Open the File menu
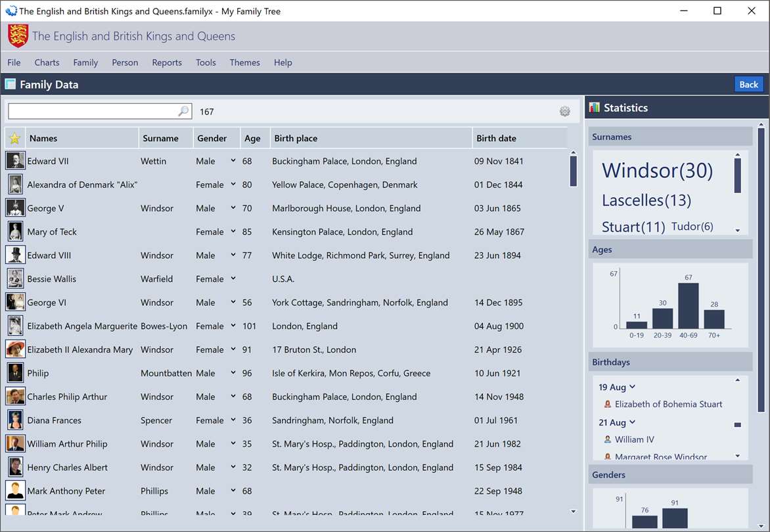The height and width of the screenshot is (532, 770). pyautogui.click(x=14, y=62)
